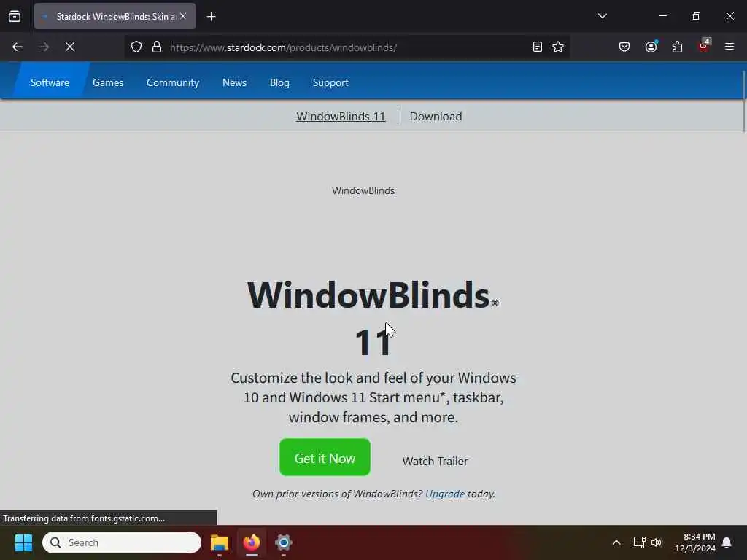Screen dimensions: 747x560
Task: View site security lock information
Action: (157, 47)
